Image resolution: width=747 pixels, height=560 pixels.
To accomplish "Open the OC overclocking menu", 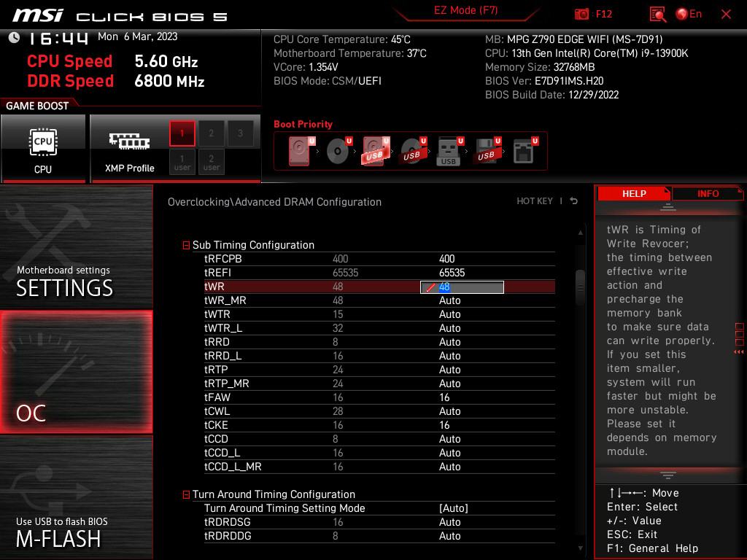I will click(76, 372).
